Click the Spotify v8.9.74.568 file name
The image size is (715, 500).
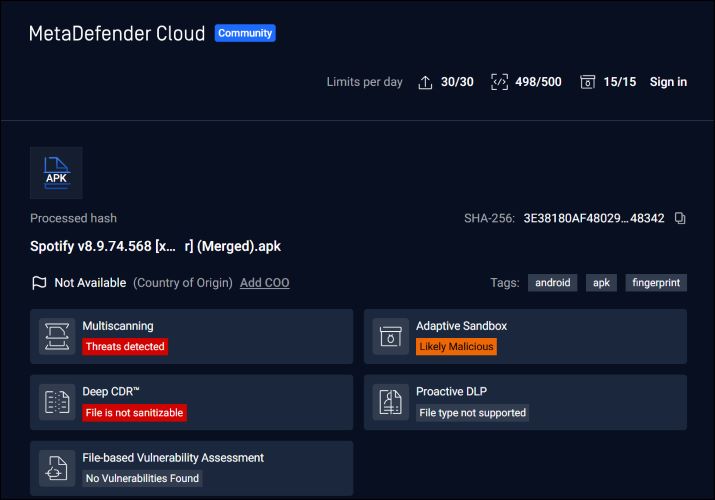(x=155, y=246)
